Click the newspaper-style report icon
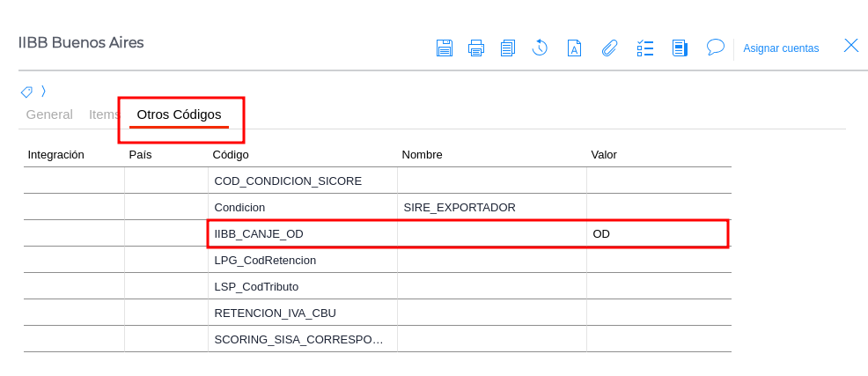868x376 pixels. (680, 48)
